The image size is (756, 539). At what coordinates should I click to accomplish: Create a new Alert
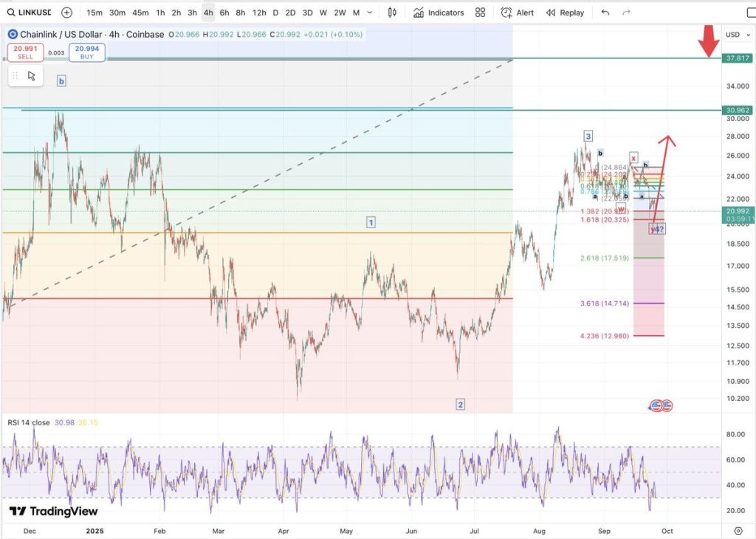point(518,13)
